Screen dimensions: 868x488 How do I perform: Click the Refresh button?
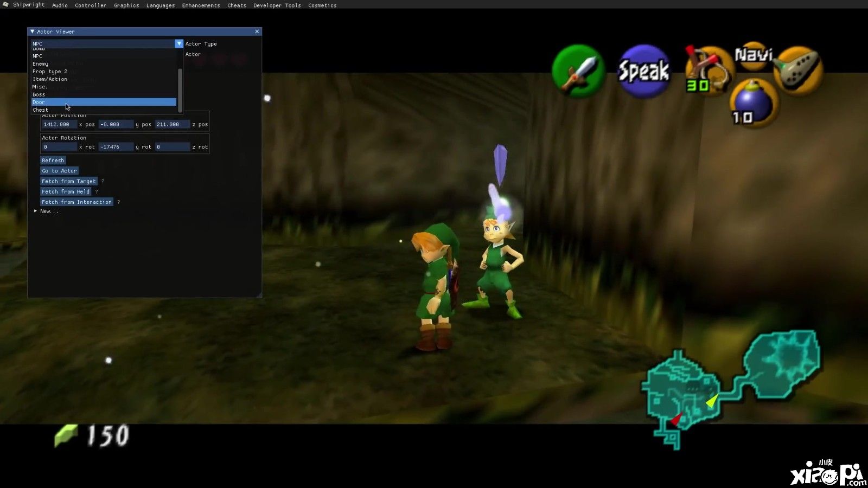(53, 160)
